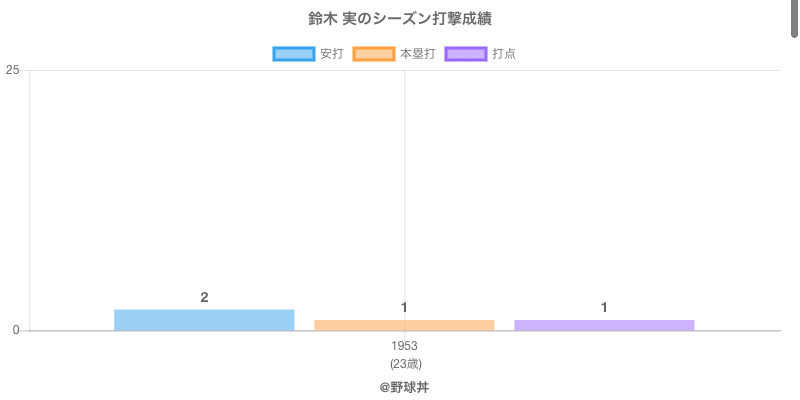The width and height of the screenshot is (800, 400).
Task: Select the orange 本塁打 bar
Action: [404, 325]
